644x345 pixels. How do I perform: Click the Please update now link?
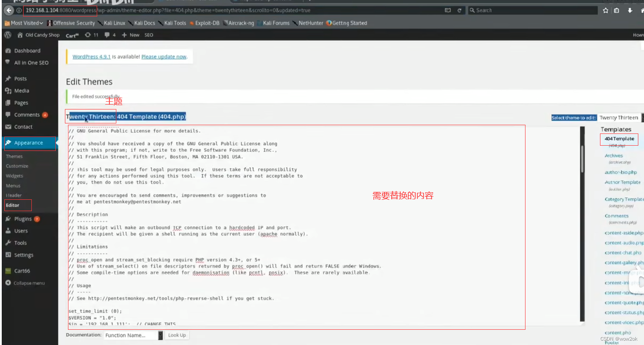(x=164, y=57)
